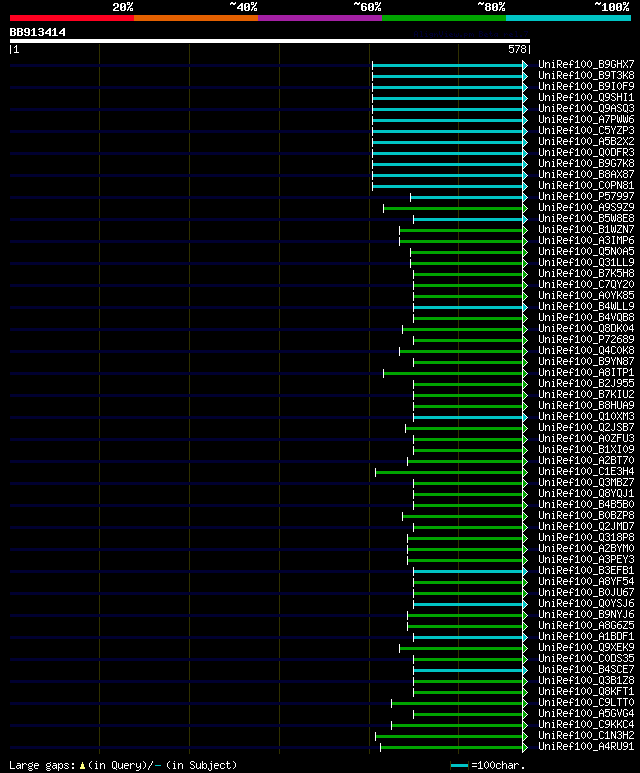640x773 pixels.
Task: Open hit UniRef100_Q2JMD7
Action: coord(586,527)
